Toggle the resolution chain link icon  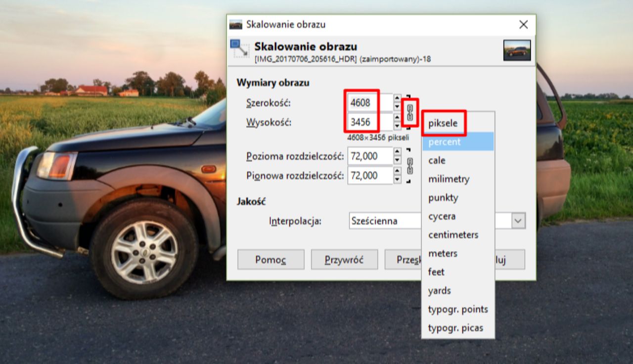point(409,166)
